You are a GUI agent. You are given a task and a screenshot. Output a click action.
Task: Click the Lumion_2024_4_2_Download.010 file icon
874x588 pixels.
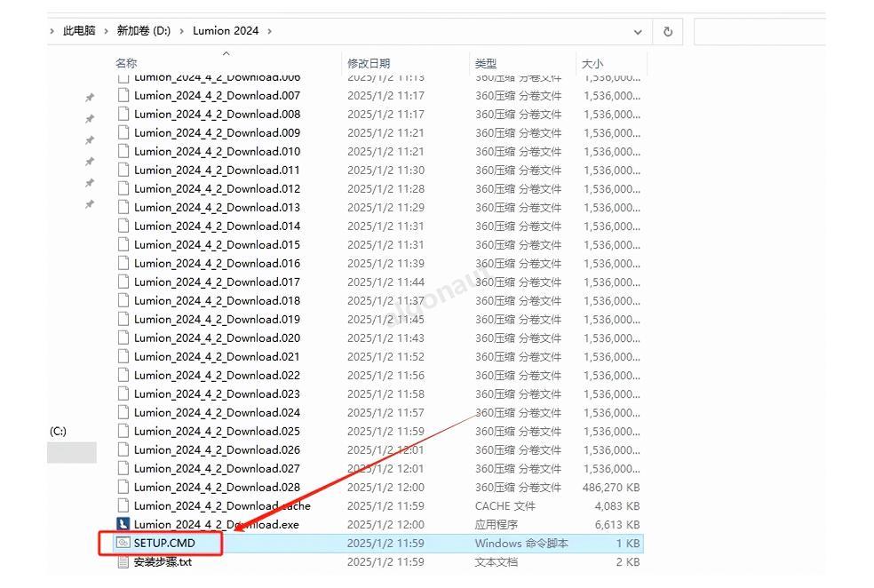[123, 151]
